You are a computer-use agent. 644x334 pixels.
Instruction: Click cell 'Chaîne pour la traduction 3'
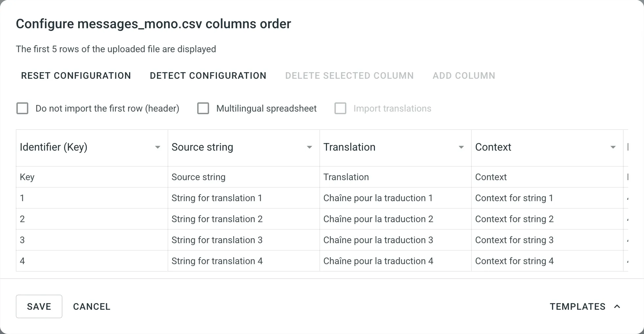[x=396, y=240]
